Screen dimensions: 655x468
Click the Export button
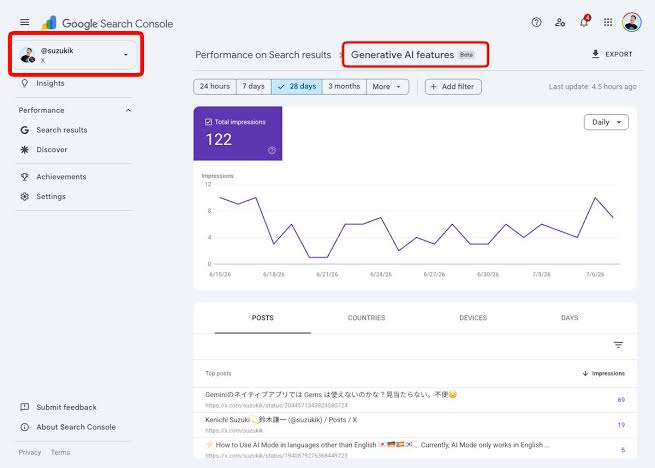(612, 54)
